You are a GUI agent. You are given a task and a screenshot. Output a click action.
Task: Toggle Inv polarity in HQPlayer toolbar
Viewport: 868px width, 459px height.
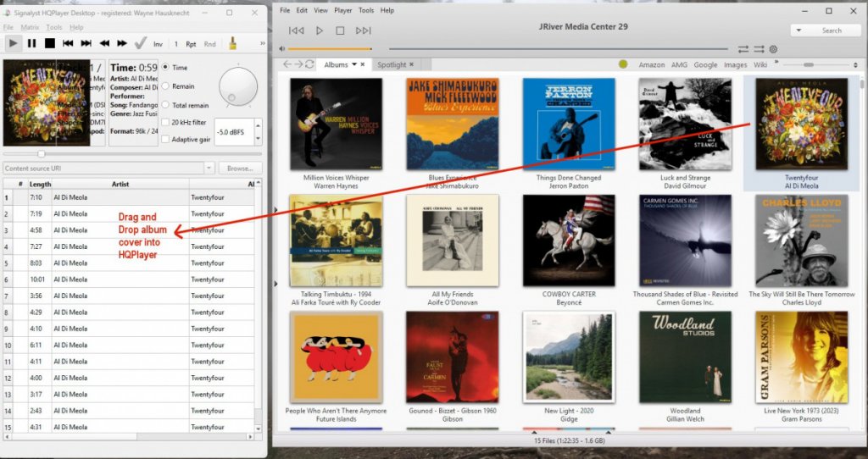(158, 44)
